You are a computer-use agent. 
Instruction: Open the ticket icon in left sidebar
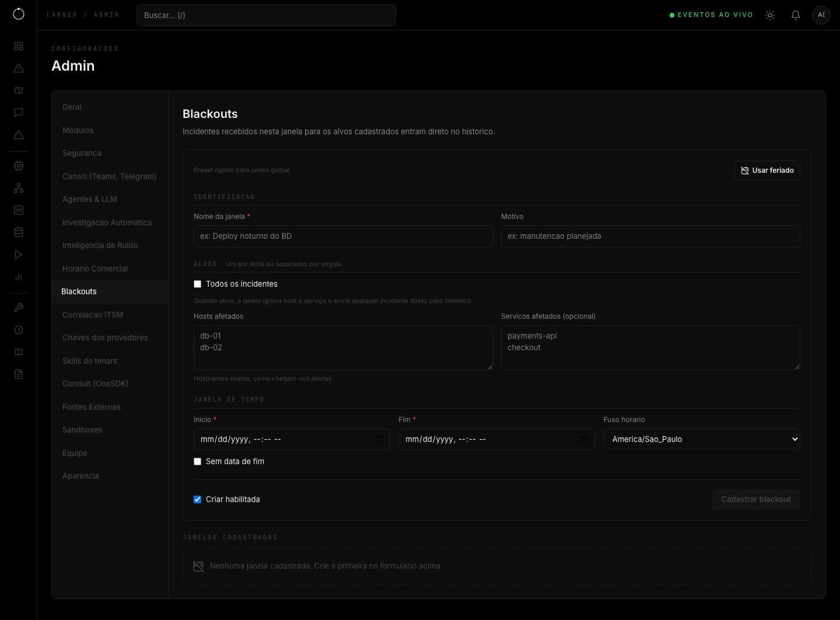point(19,90)
